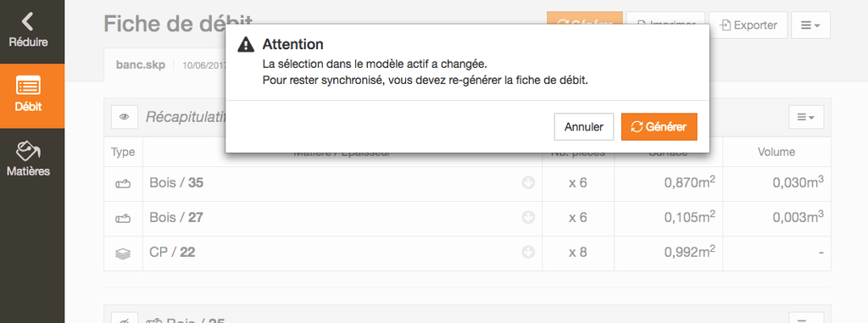868x323 pixels.
Task: Click the down arrow on Bois / 35 row
Action: tap(528, 183)
